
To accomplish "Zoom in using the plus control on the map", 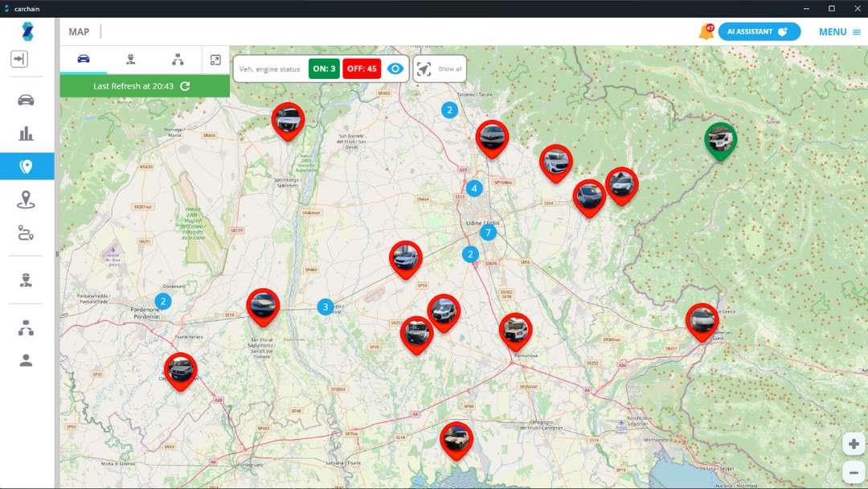I will 854,443.
